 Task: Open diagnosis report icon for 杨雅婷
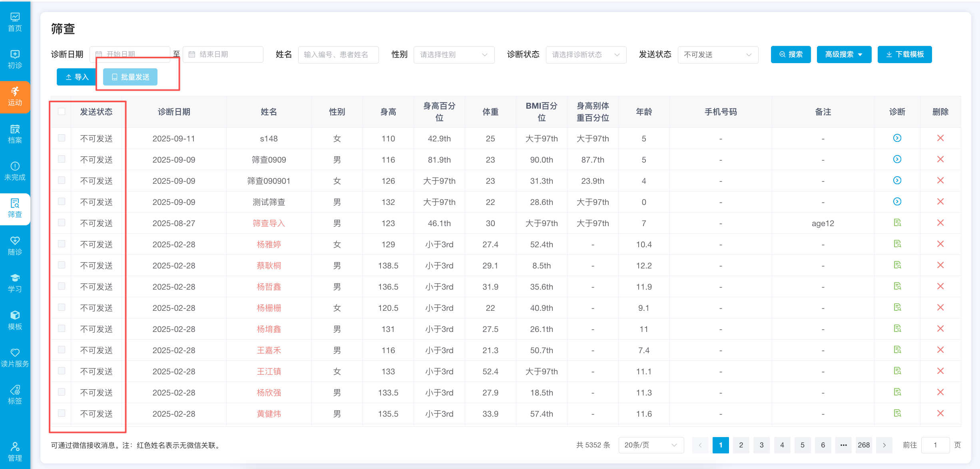897,244
